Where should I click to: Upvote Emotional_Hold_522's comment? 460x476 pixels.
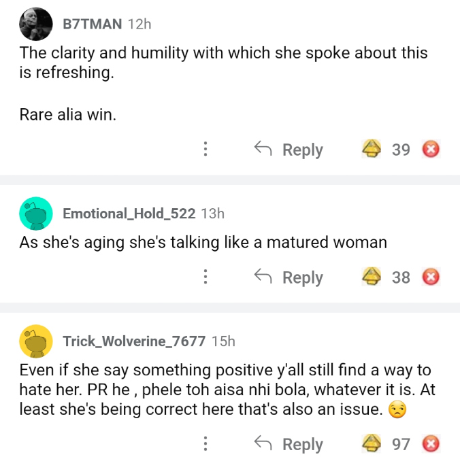[x=371, y=277]
